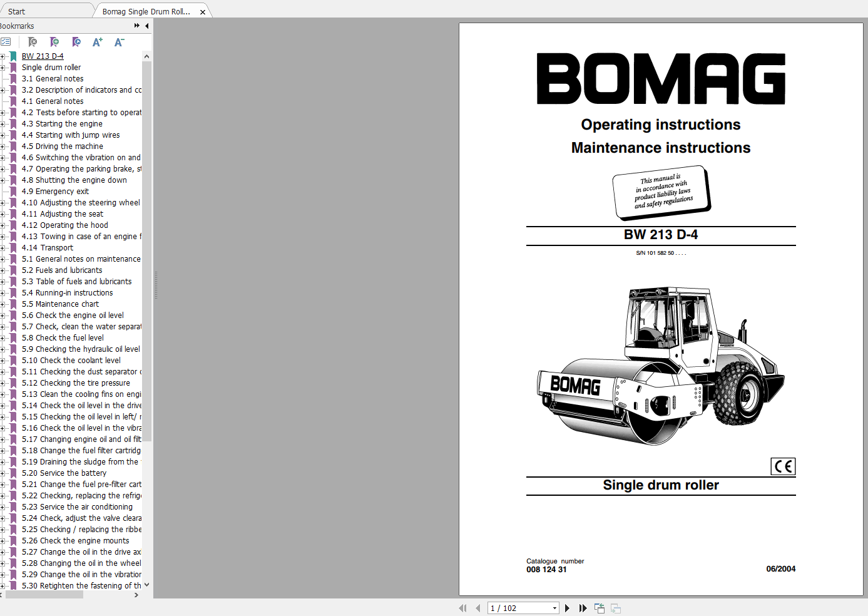Collapse the Bookmarks panel with left arrow
Viewport: 868px width, 616px height.
coord(147,26)
